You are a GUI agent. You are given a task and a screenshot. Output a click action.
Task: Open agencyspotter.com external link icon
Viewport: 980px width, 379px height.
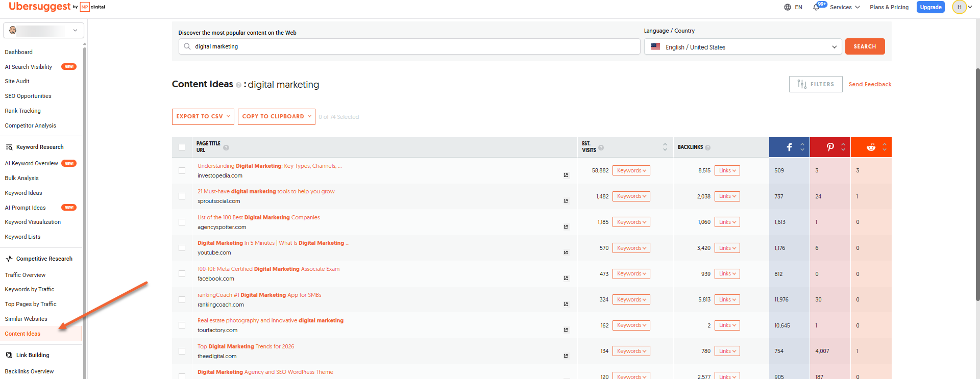click(566, 226)
